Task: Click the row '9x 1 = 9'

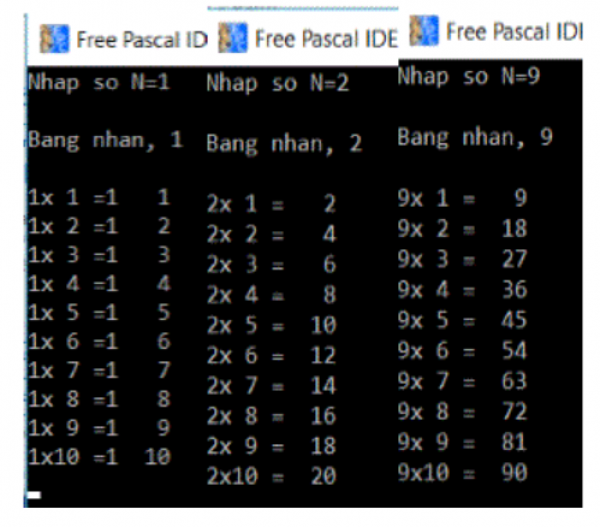Action: (463, 199)
